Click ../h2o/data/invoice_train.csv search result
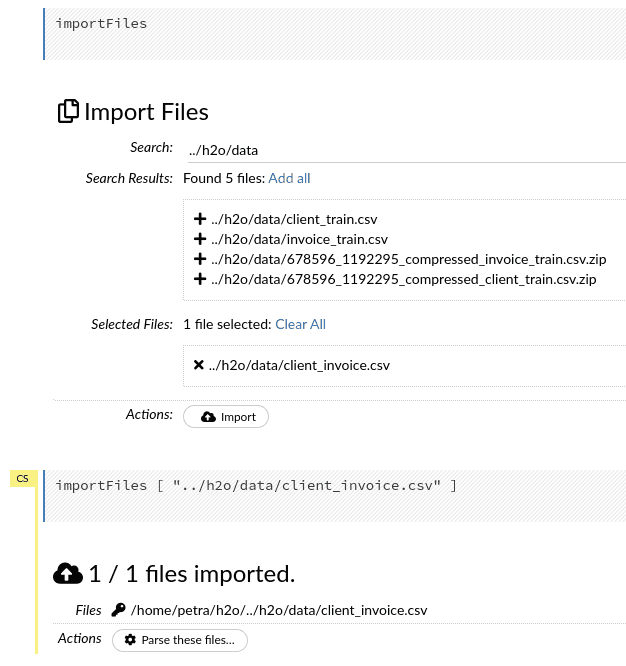The height and width of the screenshot is (666, 626). click(x=299, y=240)
